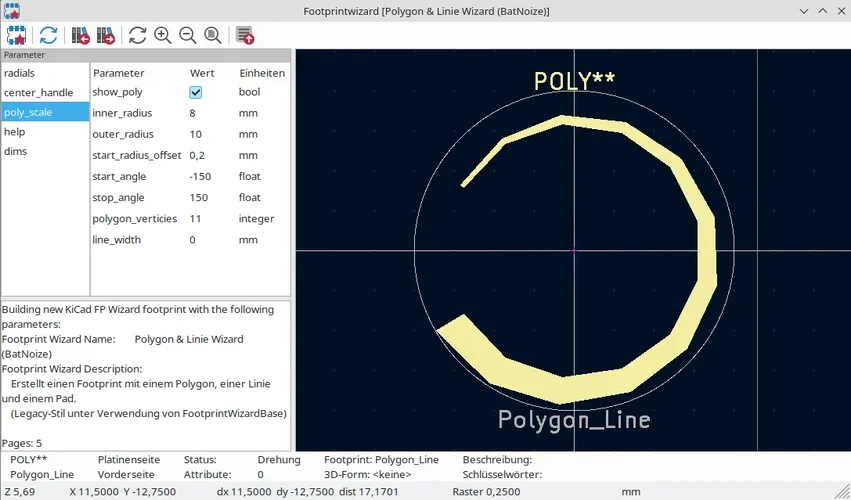Reset wizard parameters to defaults

tap(47, 35)
